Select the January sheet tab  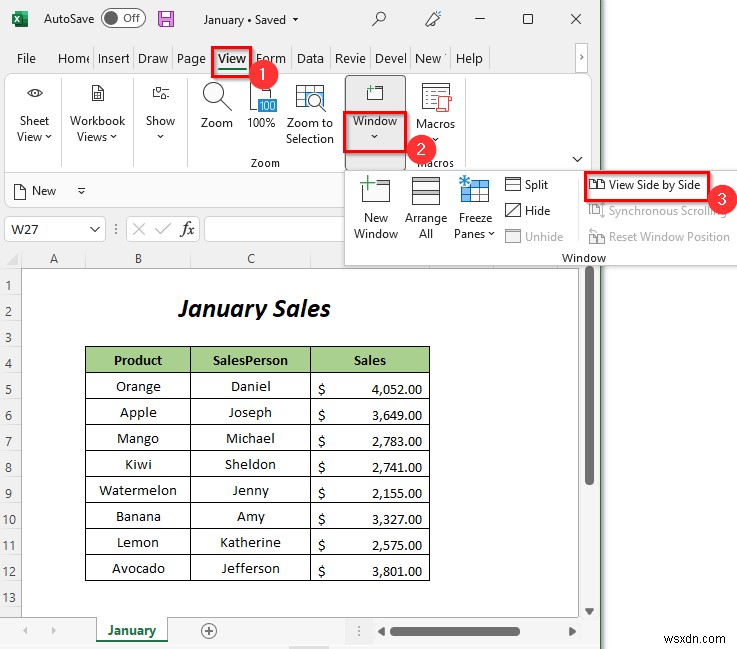[x=132, y=630]
